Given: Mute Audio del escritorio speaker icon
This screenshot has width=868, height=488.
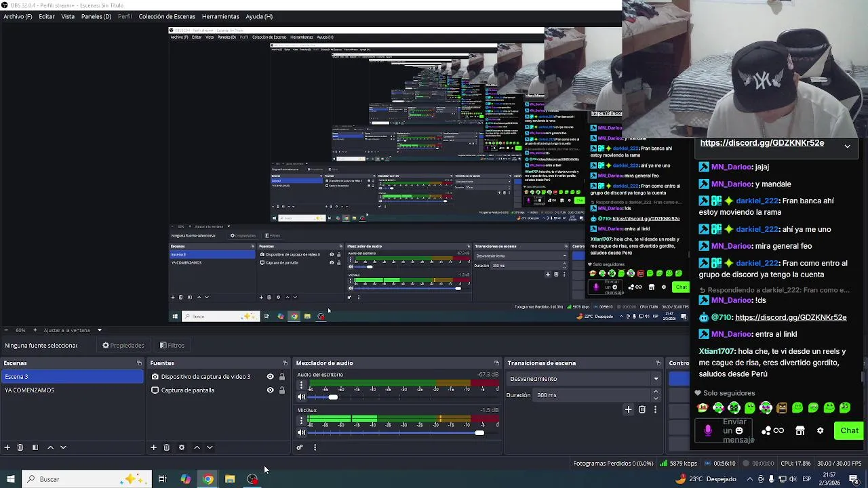Looking at the screenshot, I should 302,397.
